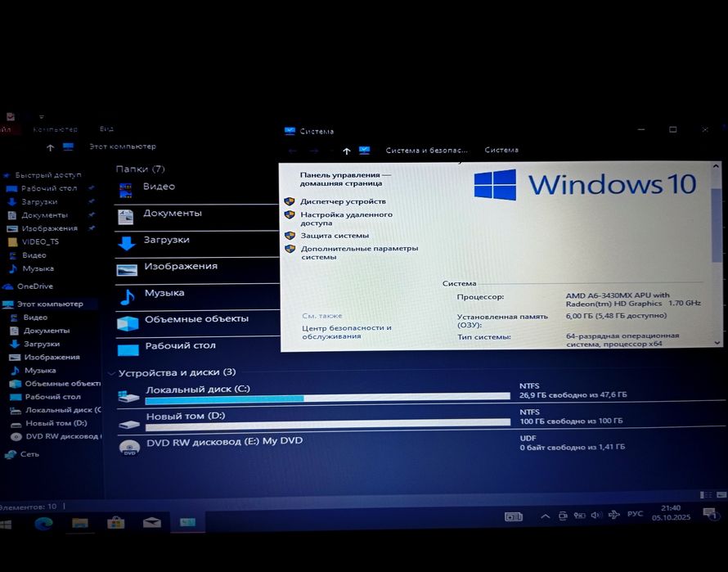Open Настройка удаленного доступа link
Screen dimensions: 728x572
coord(346,218)
